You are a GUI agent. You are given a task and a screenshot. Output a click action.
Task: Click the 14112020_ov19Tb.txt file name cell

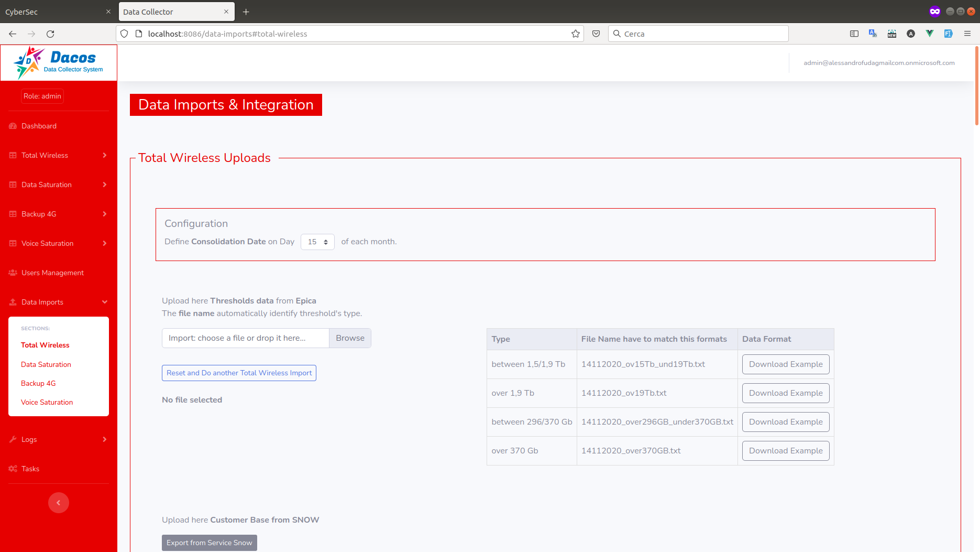coord(657,393)
